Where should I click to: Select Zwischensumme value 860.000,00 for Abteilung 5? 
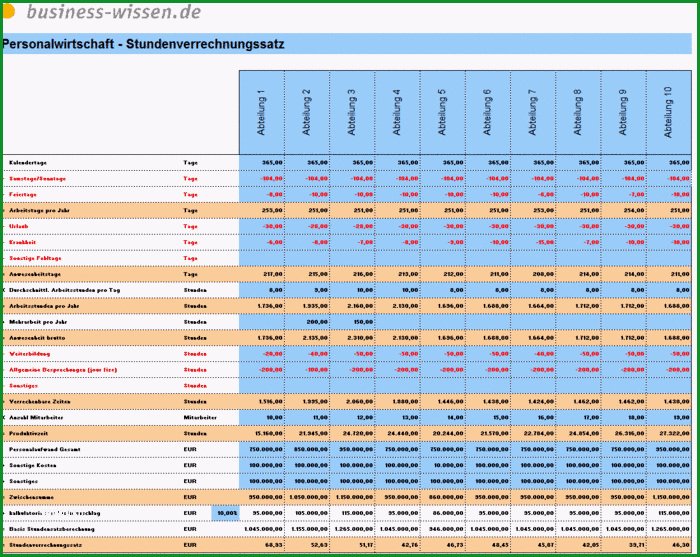443,497
